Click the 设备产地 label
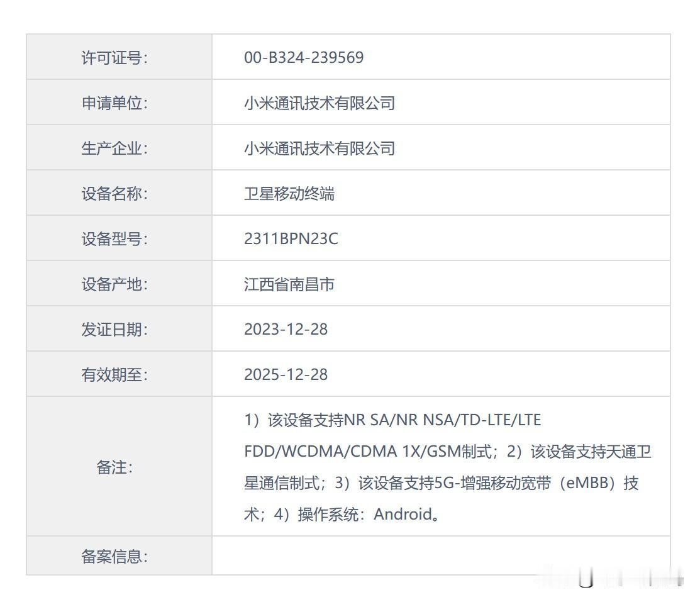700x602 pixels. pyautogui.click(x=114, y=284)
